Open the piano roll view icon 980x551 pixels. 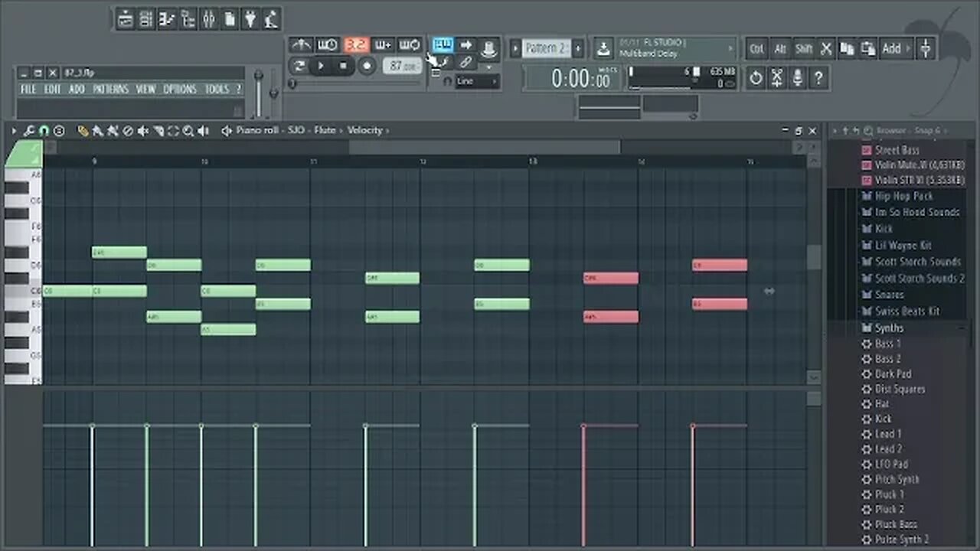click(167, 18)
